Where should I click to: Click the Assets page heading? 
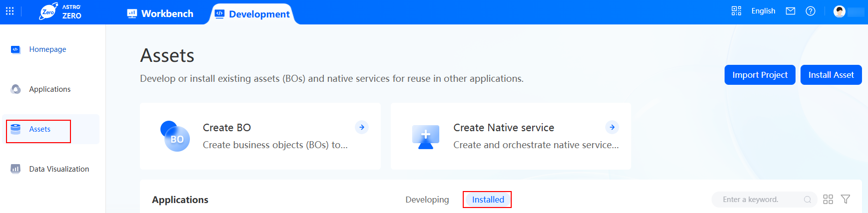pyautogui.click(x=167, y=55)
